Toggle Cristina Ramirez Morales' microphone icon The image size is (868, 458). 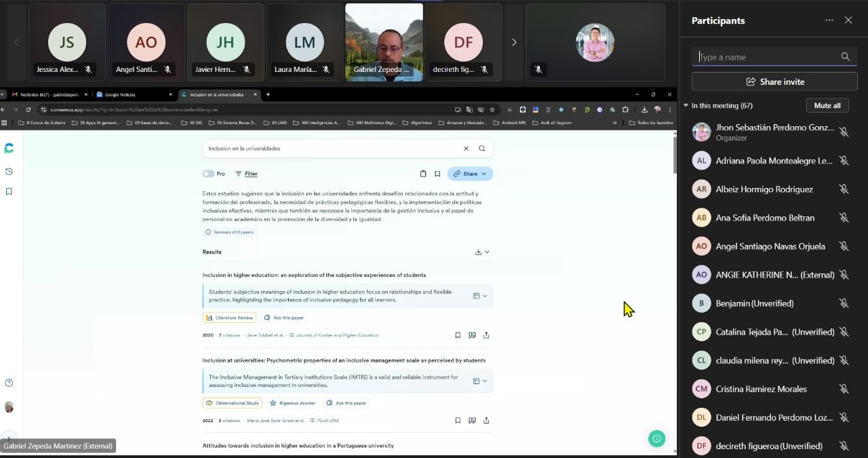click(x=844, y=389)
